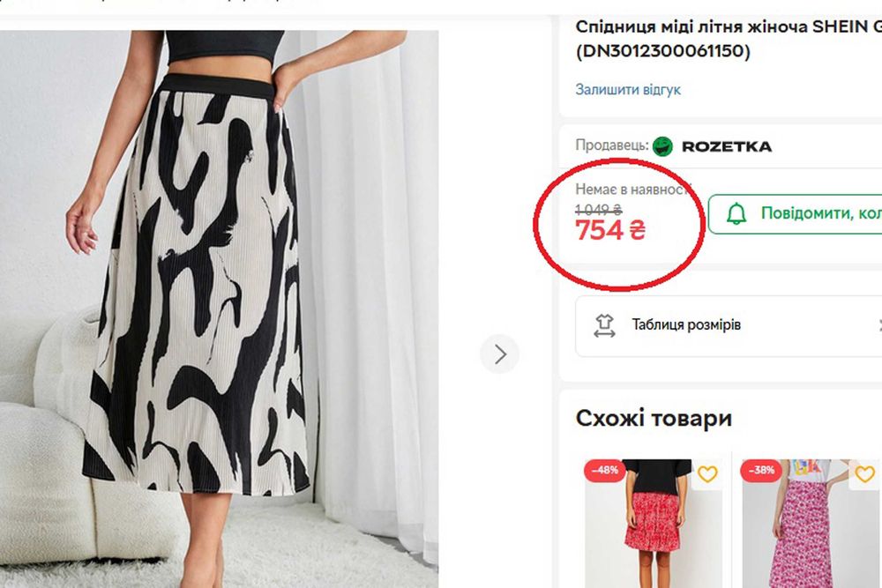Image resolution: width=882 pixels, height=588 pixels.
Task: Show the next product photo arrow
Action: click(500, 354)
